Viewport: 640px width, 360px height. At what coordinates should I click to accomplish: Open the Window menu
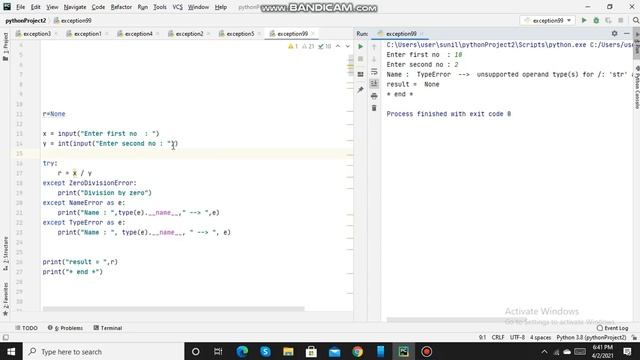198,7
